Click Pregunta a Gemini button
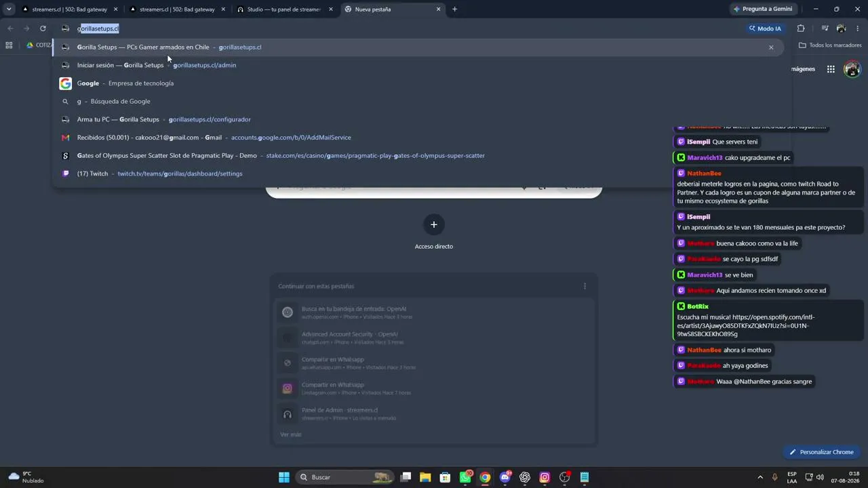 tap(763, 9)
